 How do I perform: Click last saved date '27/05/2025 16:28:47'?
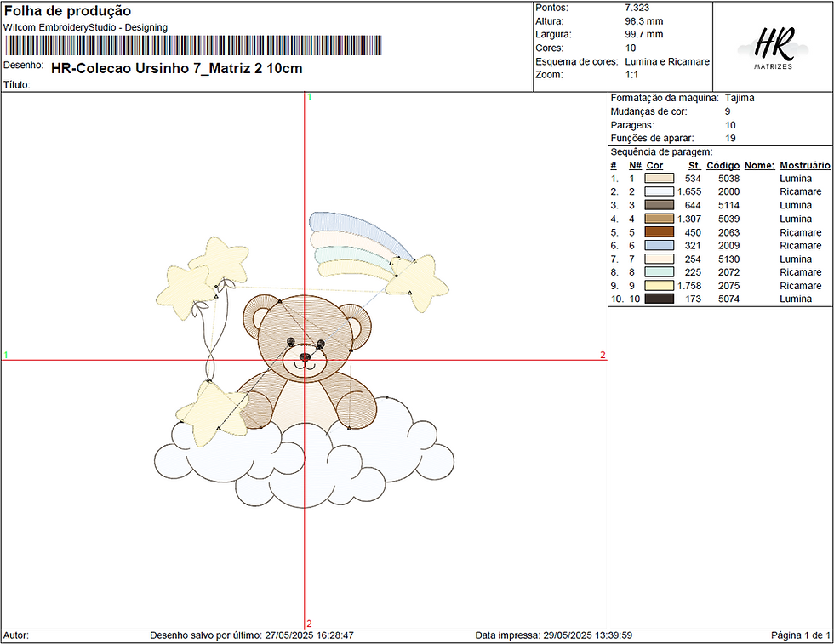310,635
